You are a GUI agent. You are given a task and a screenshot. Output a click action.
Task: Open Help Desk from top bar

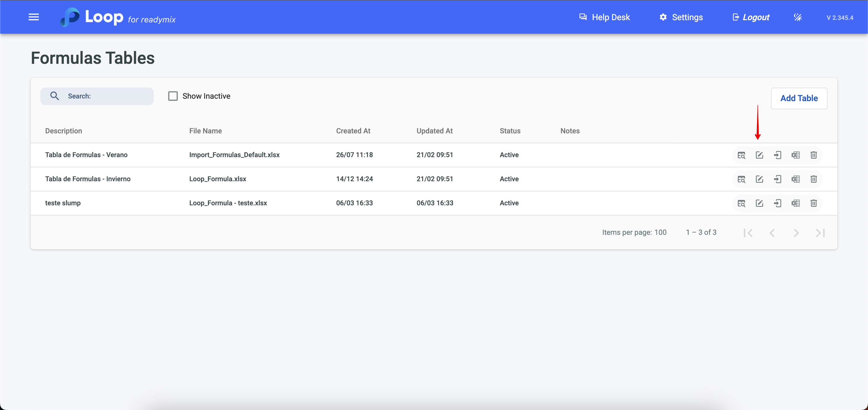point(605,17)
